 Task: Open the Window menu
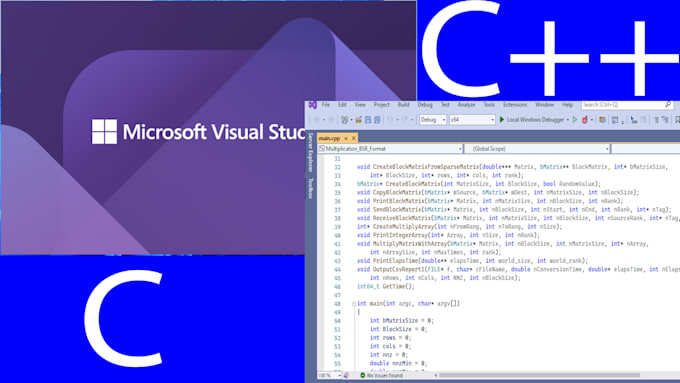click(544, 105)
